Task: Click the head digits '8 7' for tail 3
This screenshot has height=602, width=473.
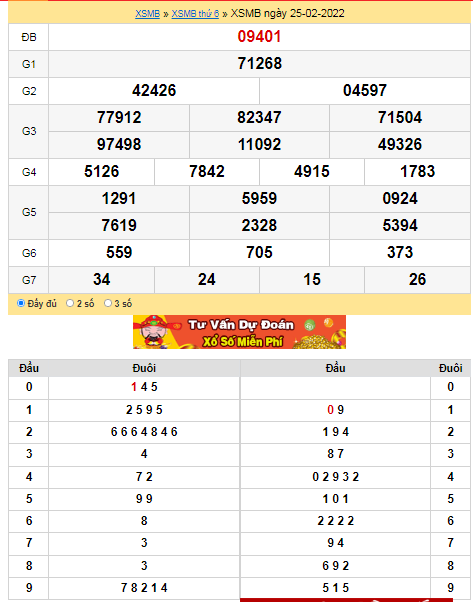Action: click(336, 454)
